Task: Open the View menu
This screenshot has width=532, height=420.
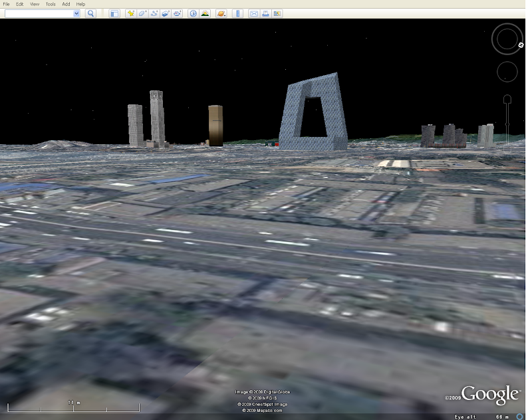Action: (35, 4)
